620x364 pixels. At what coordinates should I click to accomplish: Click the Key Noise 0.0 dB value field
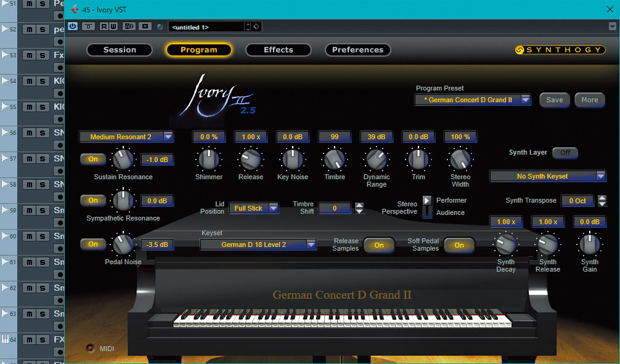(293, 137)
